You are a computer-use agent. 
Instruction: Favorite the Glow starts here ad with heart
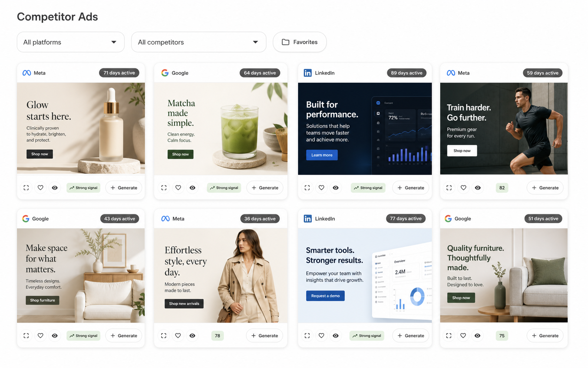(x=40, y=188)
